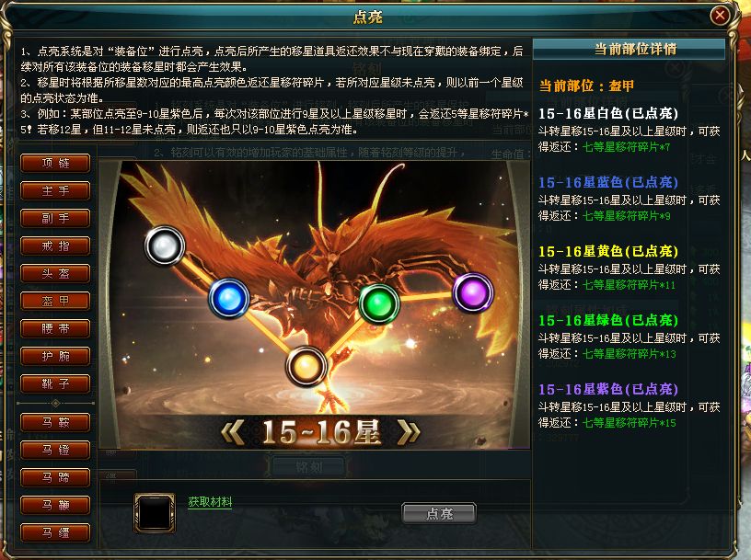Close the 点亮 window
751x560 pixels.
pyautogui.click(x=719, y=16)
